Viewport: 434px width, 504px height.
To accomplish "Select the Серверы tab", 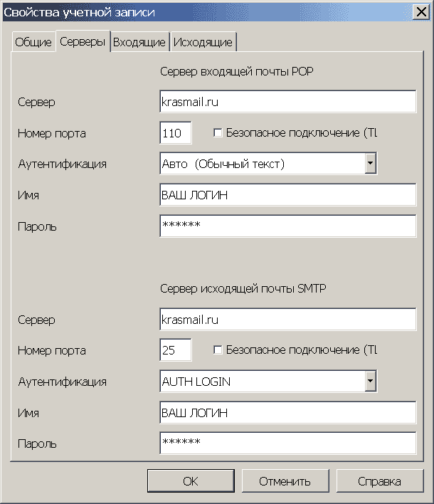I will [x=83, y=41].
